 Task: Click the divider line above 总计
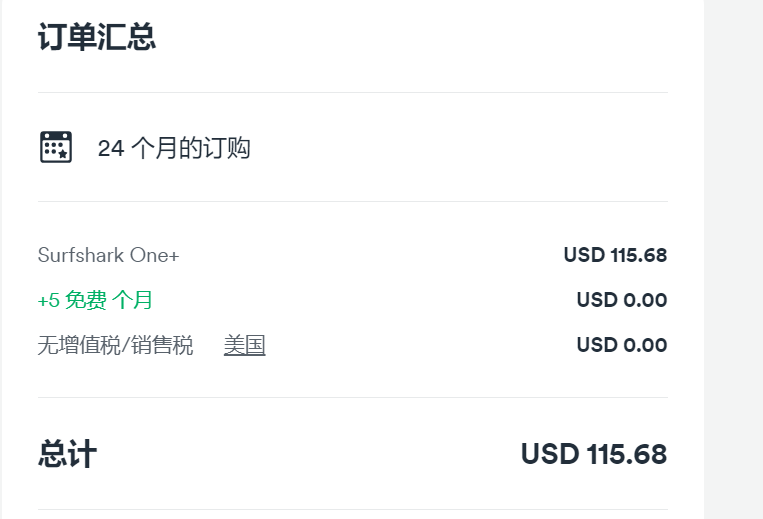click(x=352, y=397)
